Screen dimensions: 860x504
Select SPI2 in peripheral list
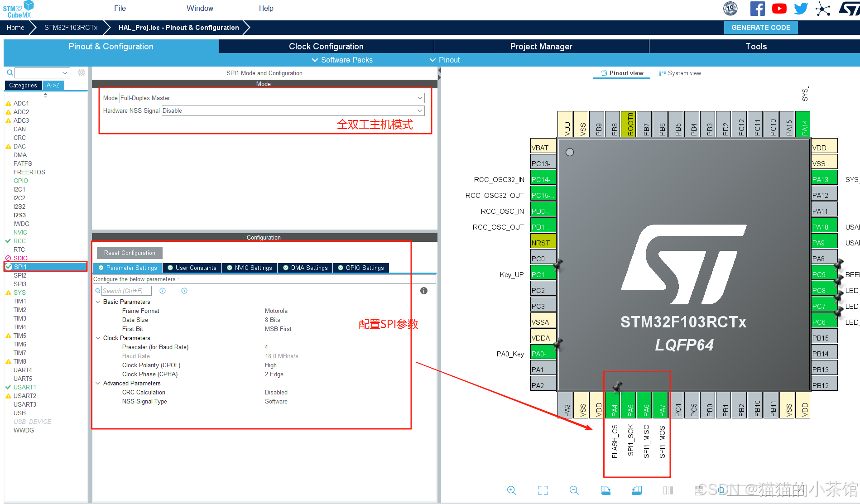(x=20, y=275)
